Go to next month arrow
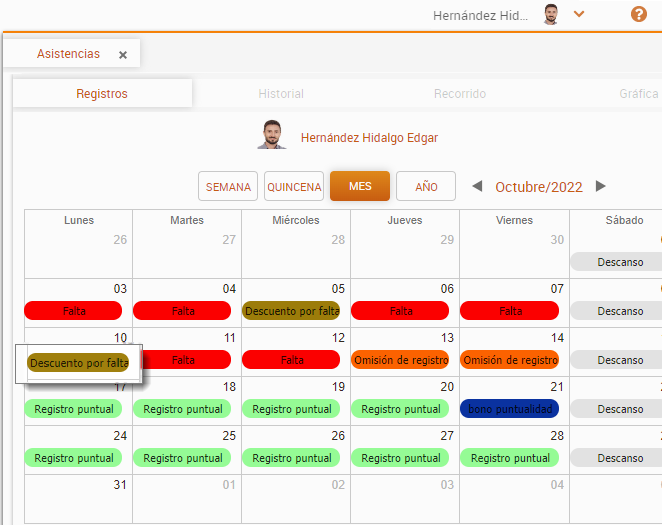 pos(600,186)
